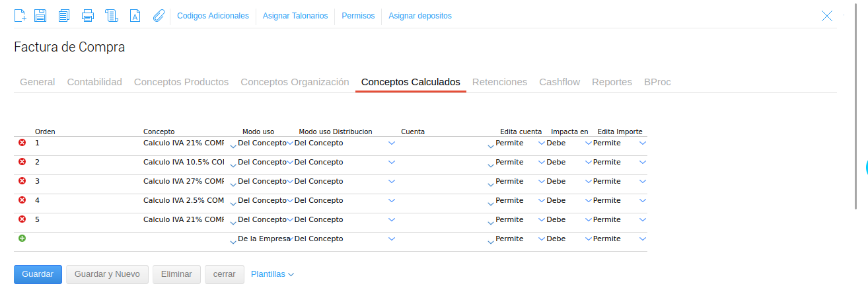Click the printer icon
Screen dimensions: 868x298
click(88, 16)
